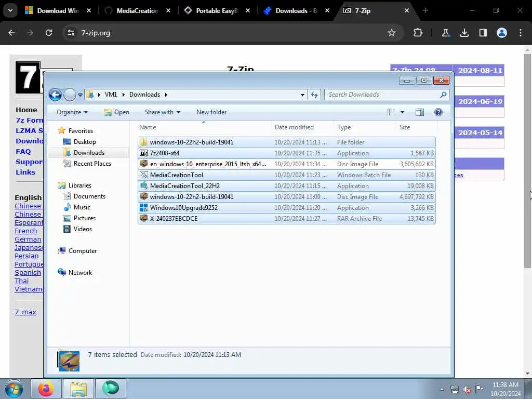This screenshot has width=532, height=399.
Task: Sort files by the Name column header
Action: [x=204, y=127]
